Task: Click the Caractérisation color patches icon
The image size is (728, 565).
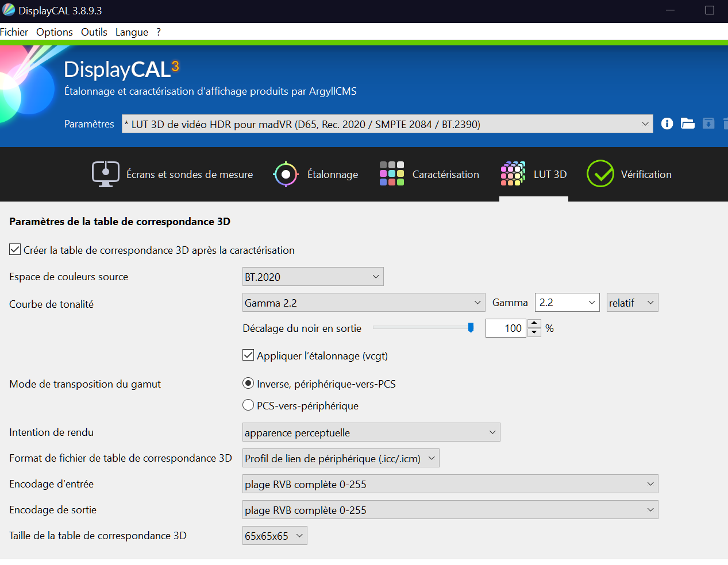Action: (392, 173)
